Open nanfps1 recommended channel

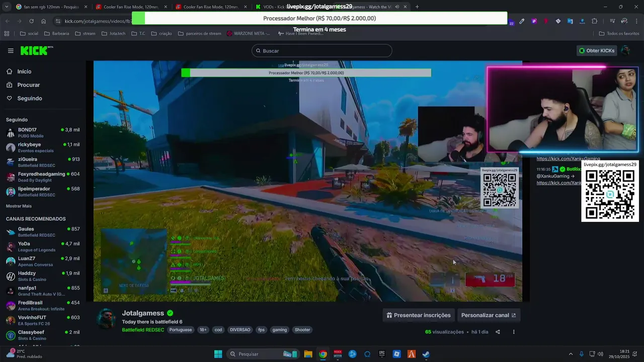pyautogui.click(x=43, y=291)
